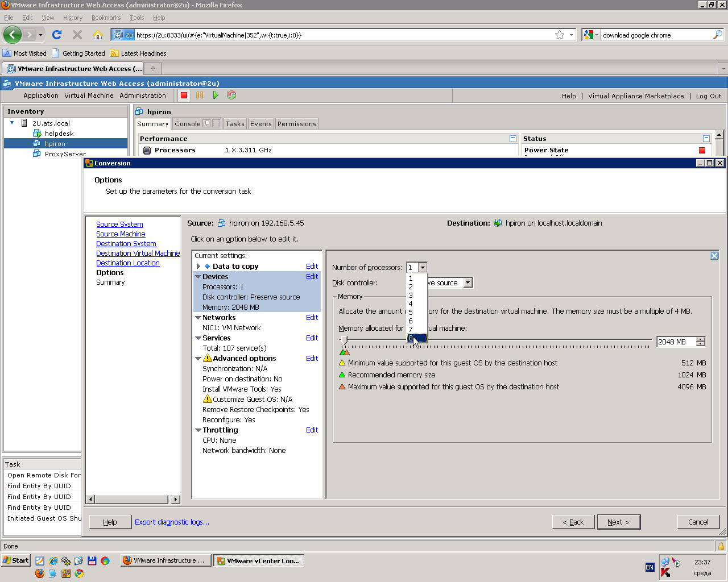The width and height of the screenshot is (728, 582).
Task: Power off the virtual machine with the red stop icon
Action: click(x=184, y=95)
